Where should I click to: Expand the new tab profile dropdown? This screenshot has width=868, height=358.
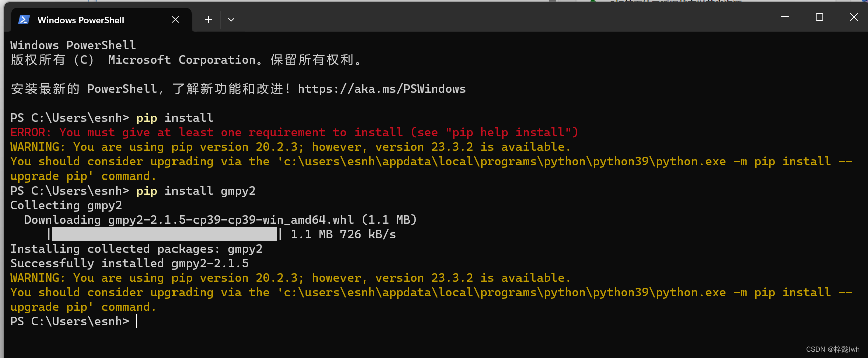pos(231,20)
